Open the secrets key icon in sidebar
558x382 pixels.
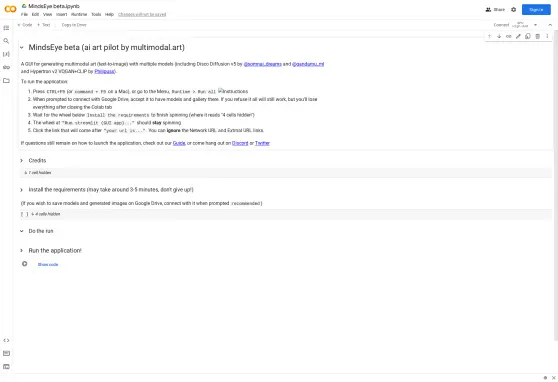[x=6, y=67]
